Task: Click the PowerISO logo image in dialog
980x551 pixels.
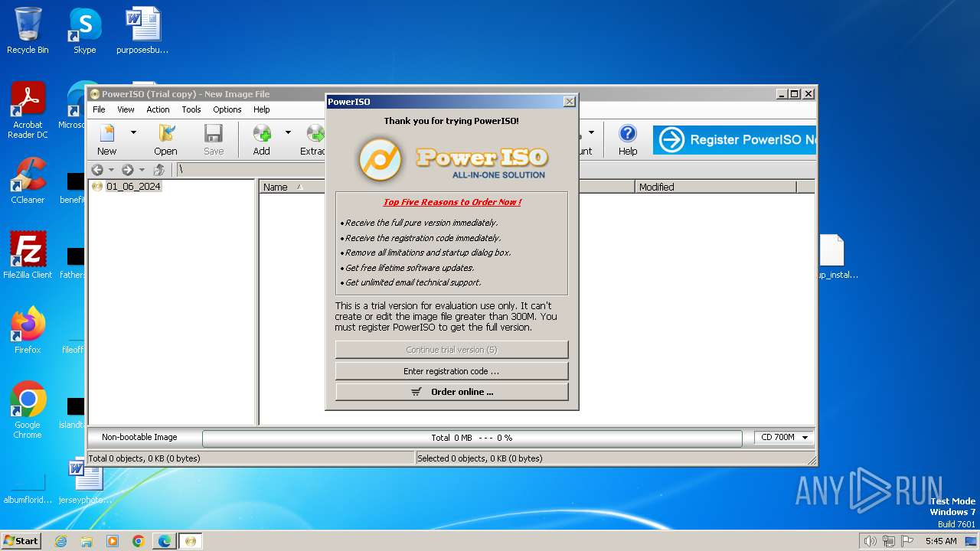Action: (452, 159)
